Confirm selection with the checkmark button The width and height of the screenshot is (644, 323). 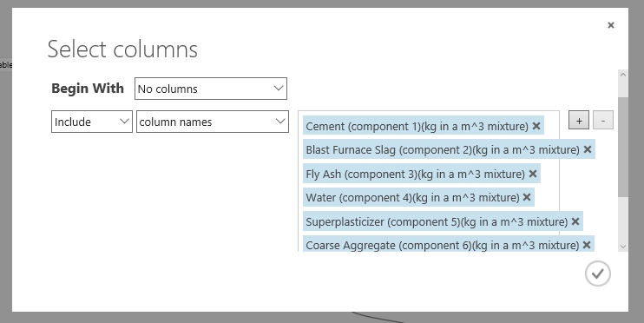coord(598,274)
